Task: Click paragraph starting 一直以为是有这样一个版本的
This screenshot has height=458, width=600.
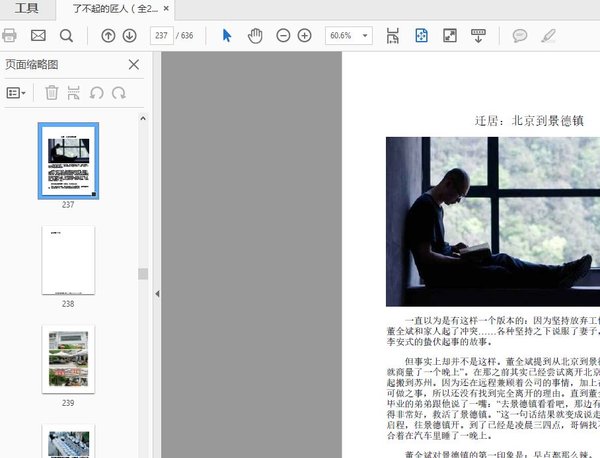Action: (x=493, y=331)
